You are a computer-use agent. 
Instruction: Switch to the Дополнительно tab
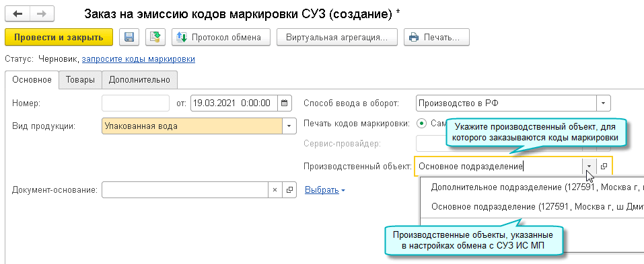pos(139,79)
